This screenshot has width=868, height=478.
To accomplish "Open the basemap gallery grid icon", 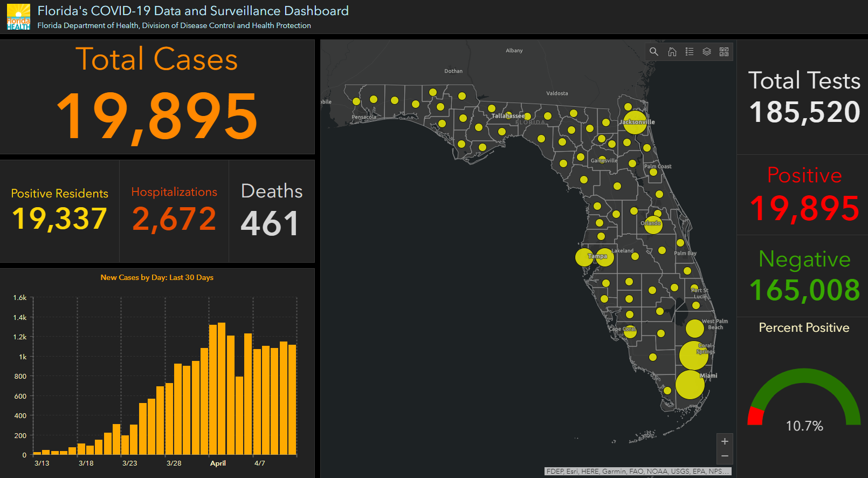I will (x=724, y=52).
